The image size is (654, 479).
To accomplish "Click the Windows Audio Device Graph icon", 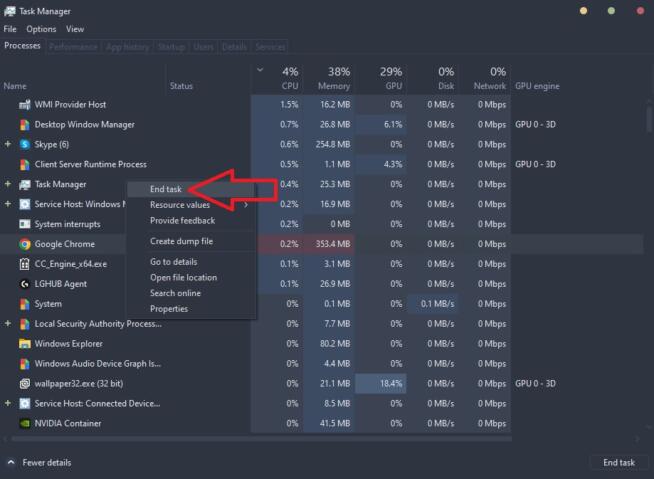I will click(x=25, y=364).
